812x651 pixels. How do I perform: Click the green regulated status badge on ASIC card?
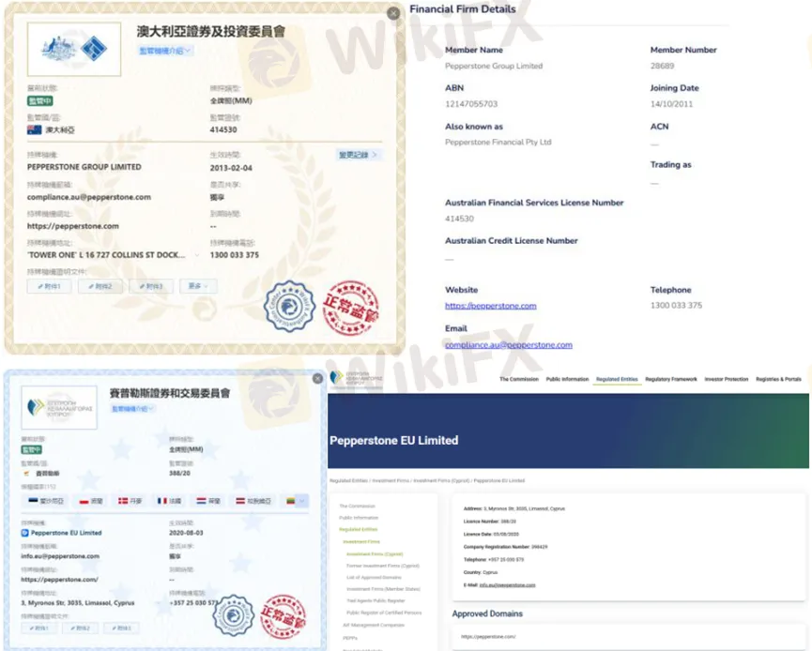(x=39, y=101)
